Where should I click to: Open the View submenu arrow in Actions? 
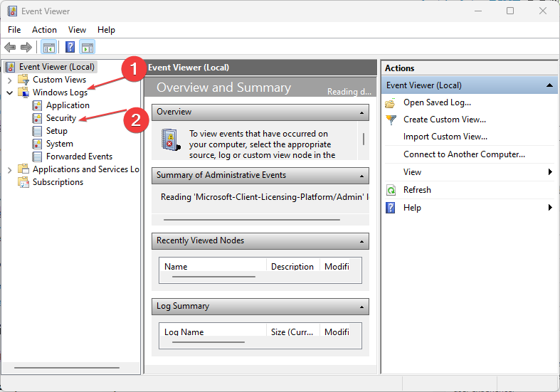click(550, 172)
